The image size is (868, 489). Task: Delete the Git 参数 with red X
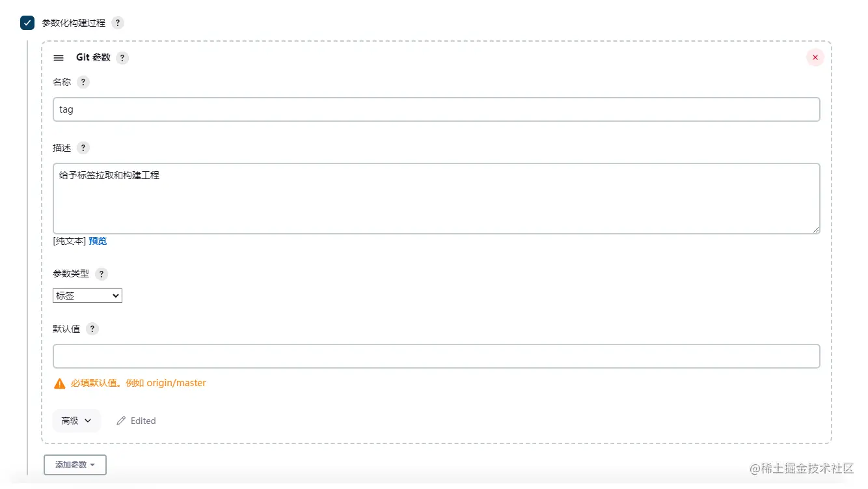pos(815,57)
